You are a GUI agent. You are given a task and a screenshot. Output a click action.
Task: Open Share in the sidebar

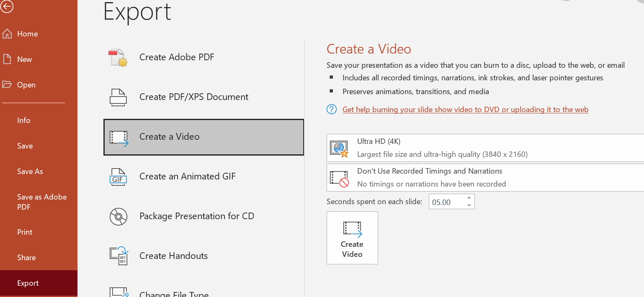coord(39,258)
